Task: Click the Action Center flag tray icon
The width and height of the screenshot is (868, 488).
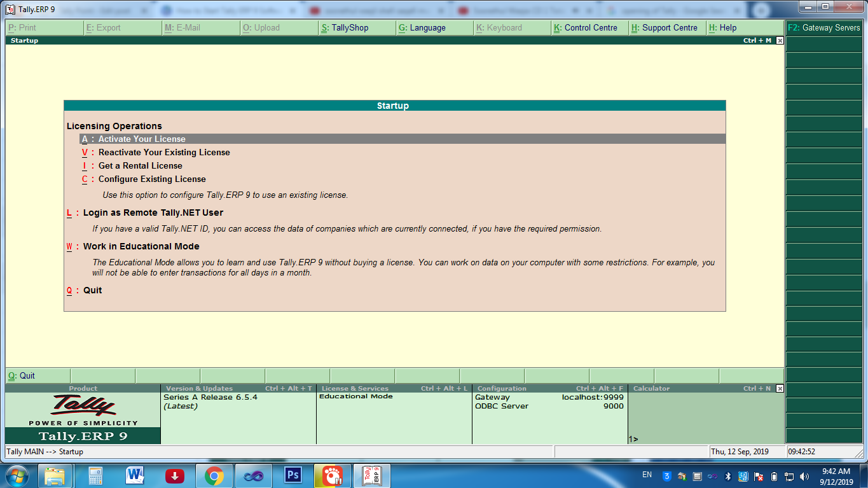Action: 759,476
